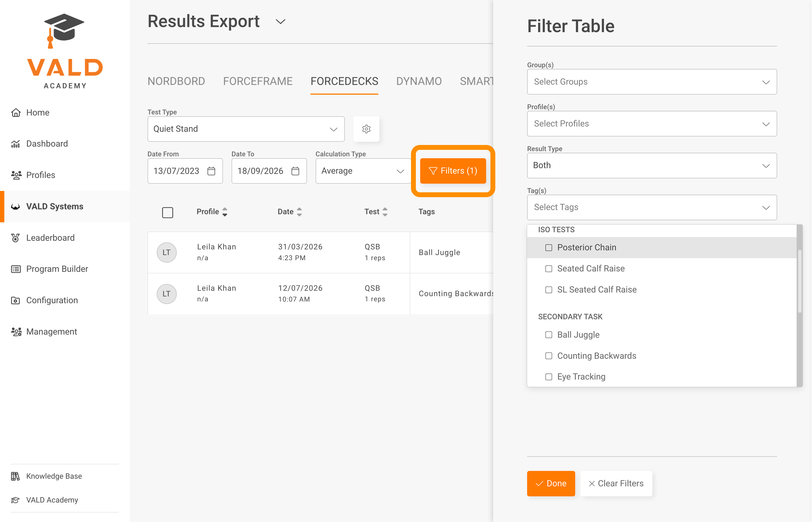Image resolution: width=812 pixels, height=522 pixels.
Task: Open Management from the sidebar
Action: point(65,332)
